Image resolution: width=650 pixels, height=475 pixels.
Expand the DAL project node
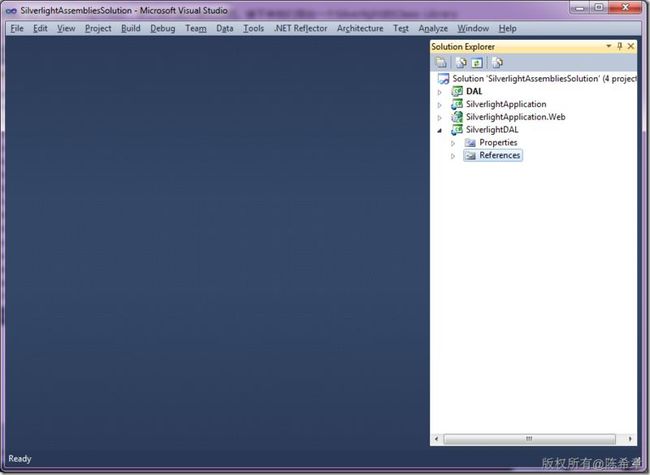(440, 92)
